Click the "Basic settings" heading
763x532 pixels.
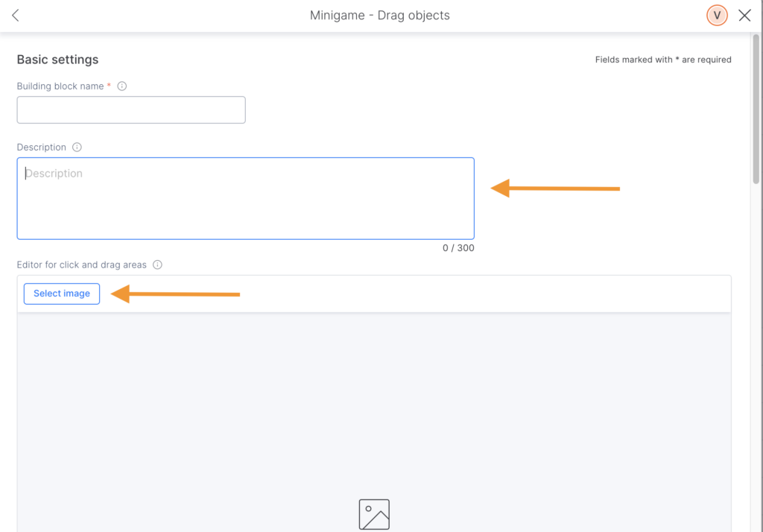(57, 60)
